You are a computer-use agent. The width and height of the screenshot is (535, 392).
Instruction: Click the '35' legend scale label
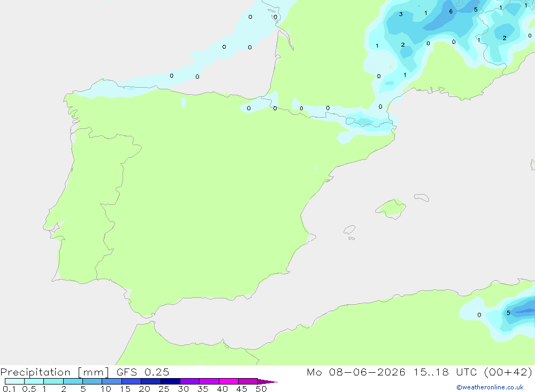point(203,389)
